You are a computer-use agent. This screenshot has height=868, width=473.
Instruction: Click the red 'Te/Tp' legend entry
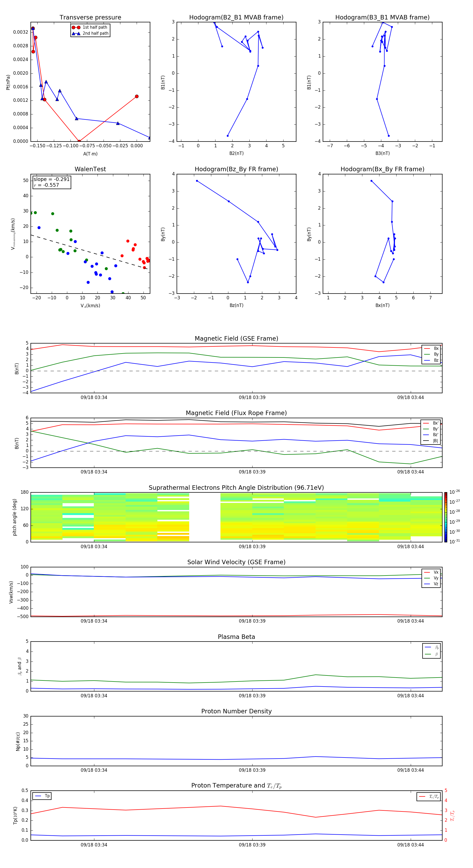(x=429, y=797)
